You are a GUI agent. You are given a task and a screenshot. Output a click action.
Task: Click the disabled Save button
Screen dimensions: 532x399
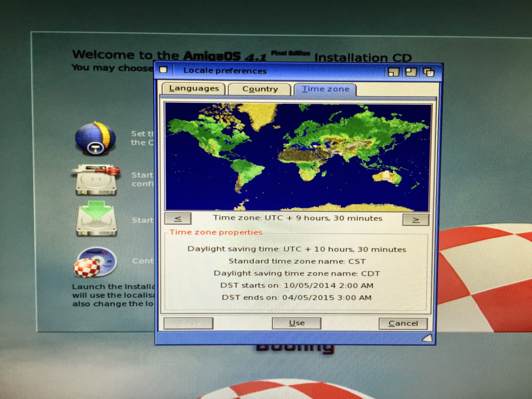189,323
